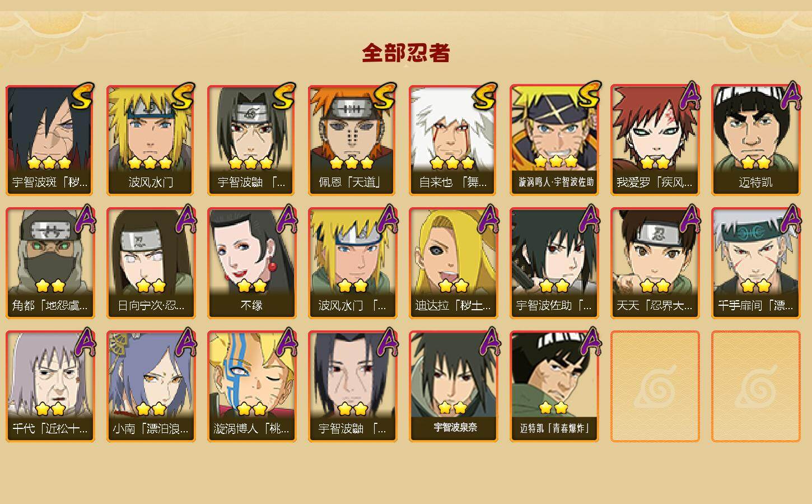Click the two stars on 角都 card
The width and height of the screenshot is (812, 504).
click(50, 286)
